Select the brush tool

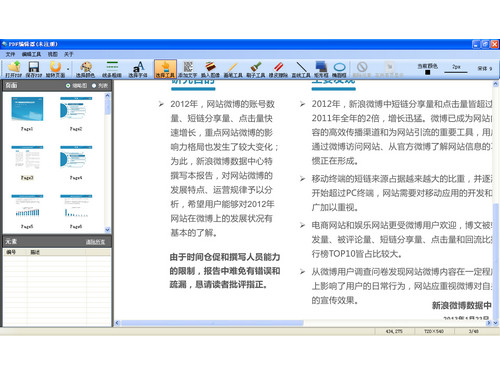(256, 69)
